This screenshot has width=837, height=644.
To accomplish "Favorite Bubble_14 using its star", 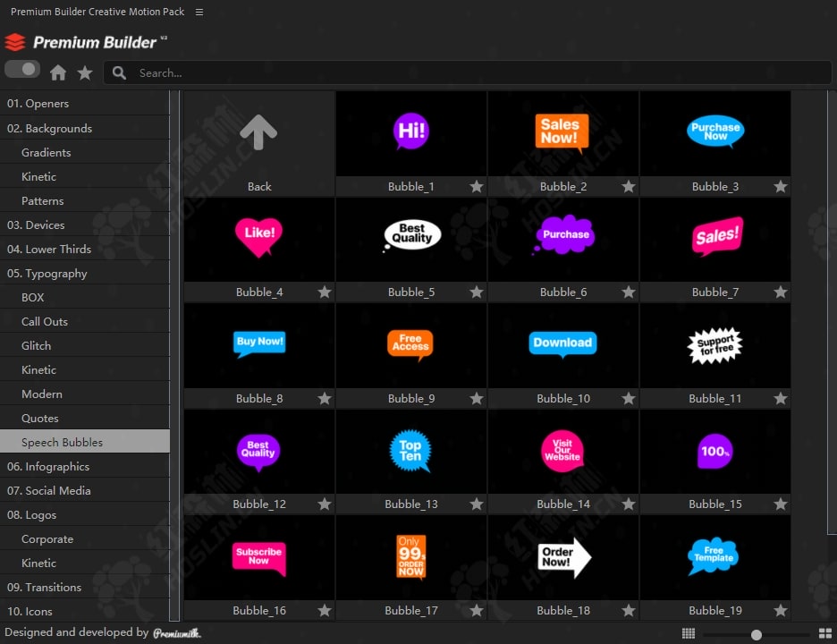I will pos(629,504).
